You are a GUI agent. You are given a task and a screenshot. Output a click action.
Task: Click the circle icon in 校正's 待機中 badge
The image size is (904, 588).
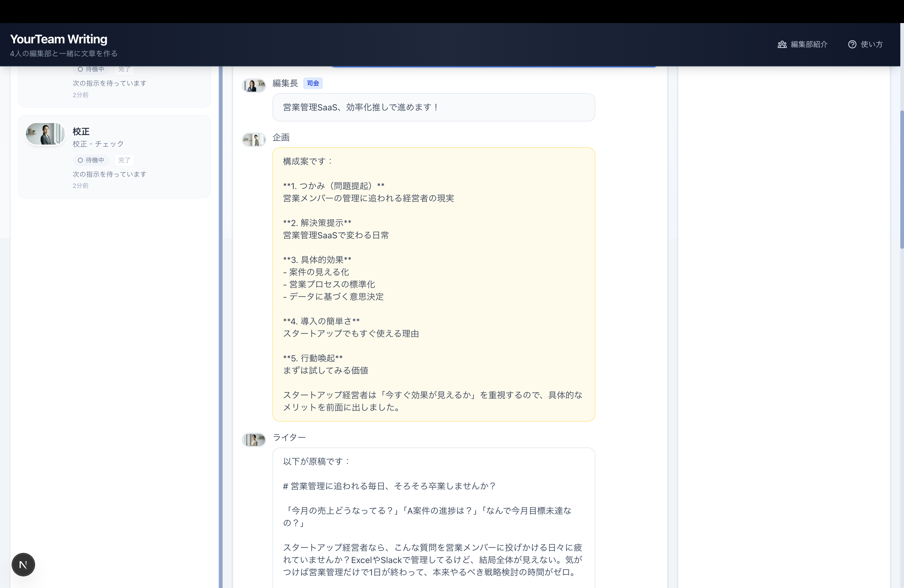(80, 160)
